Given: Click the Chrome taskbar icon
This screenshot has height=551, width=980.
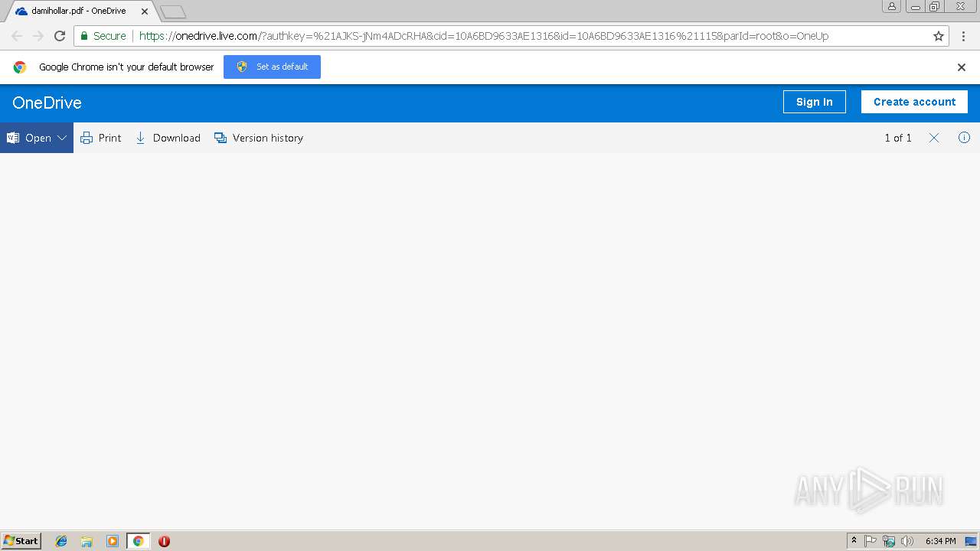Looking at the screenshot, I should 138,541.
